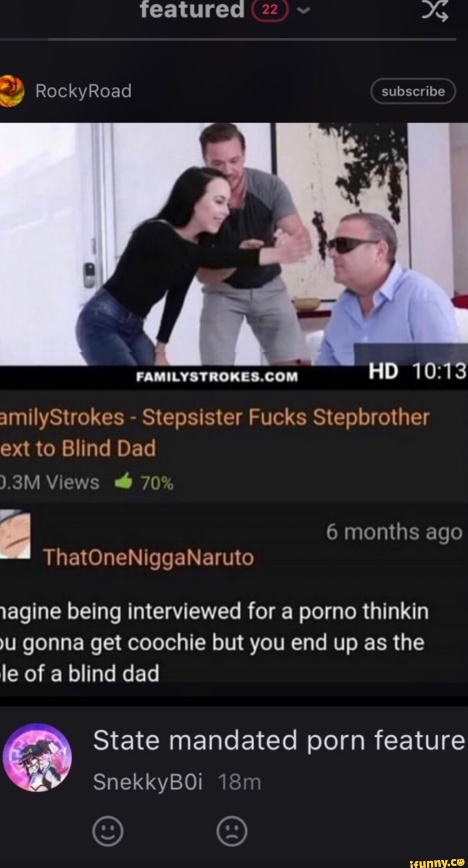Open the SnekkyB0i username link

coord(148,783)
